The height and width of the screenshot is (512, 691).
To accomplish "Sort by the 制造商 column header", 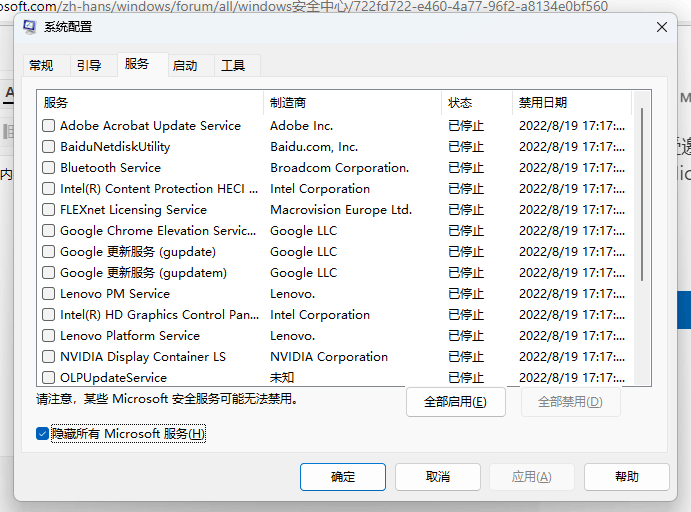I will [352, 103].
